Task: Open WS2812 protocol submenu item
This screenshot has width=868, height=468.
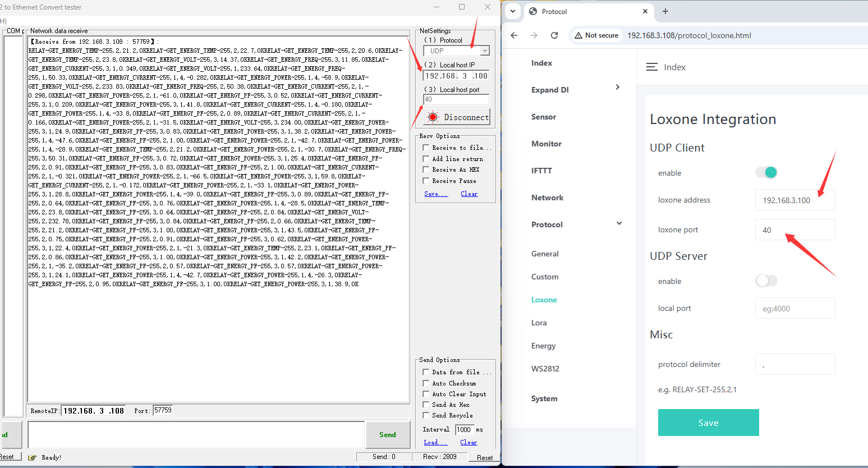Action: (x=545, y=369)
